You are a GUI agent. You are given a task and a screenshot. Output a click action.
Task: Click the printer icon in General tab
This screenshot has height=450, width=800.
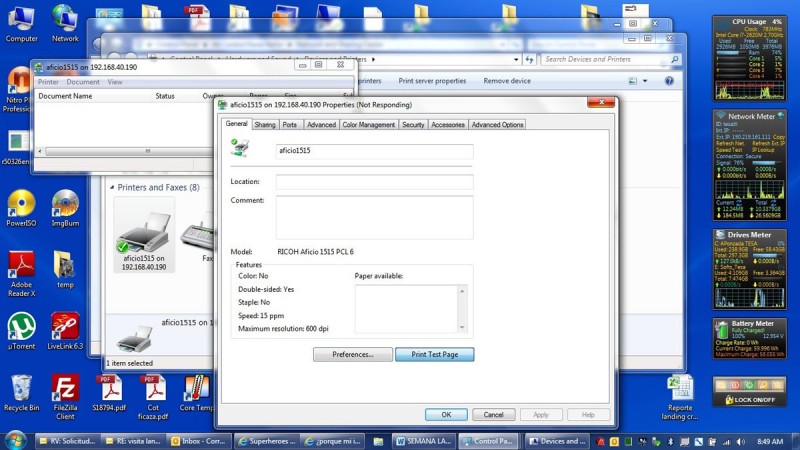(239, 148)
